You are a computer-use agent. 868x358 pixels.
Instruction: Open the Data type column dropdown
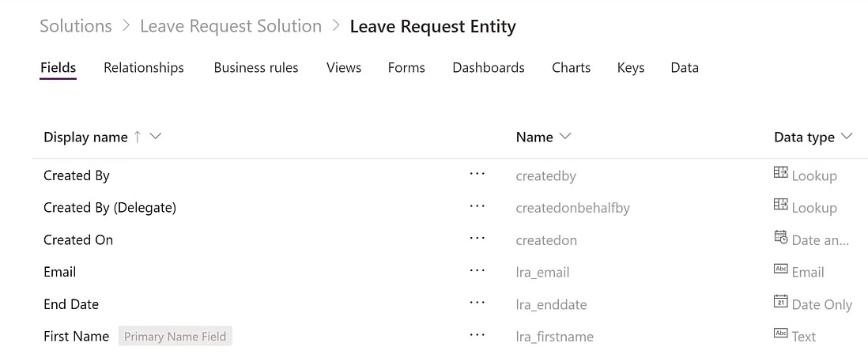click(847, 137)
